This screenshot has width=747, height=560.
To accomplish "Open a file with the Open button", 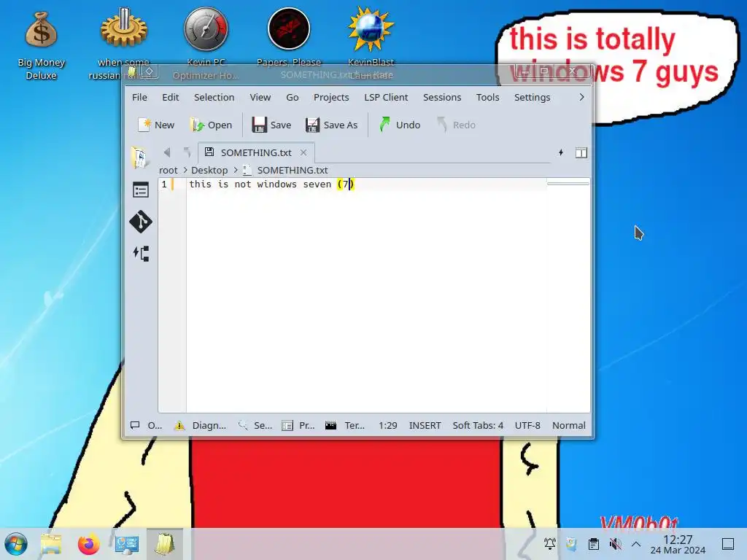I will 211,125.
